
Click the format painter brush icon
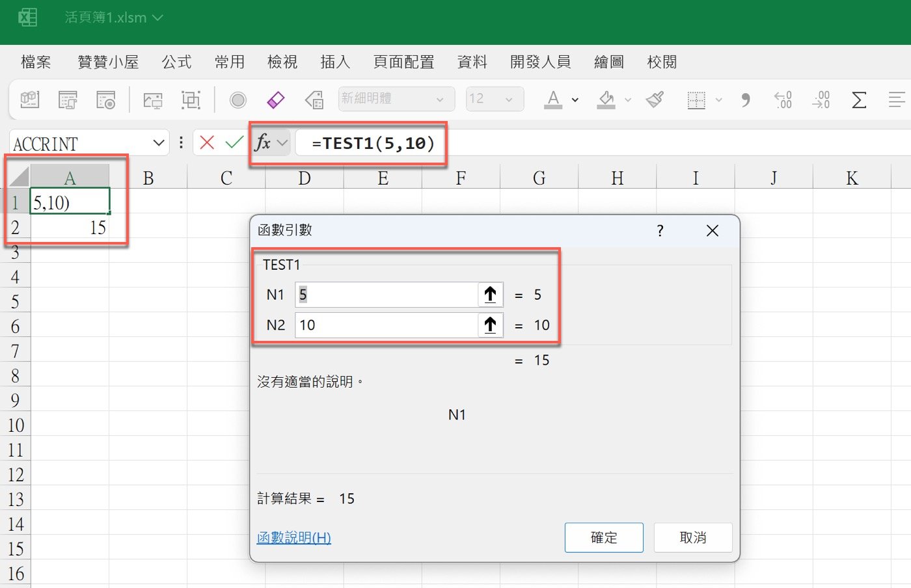[x=655, y=100]
